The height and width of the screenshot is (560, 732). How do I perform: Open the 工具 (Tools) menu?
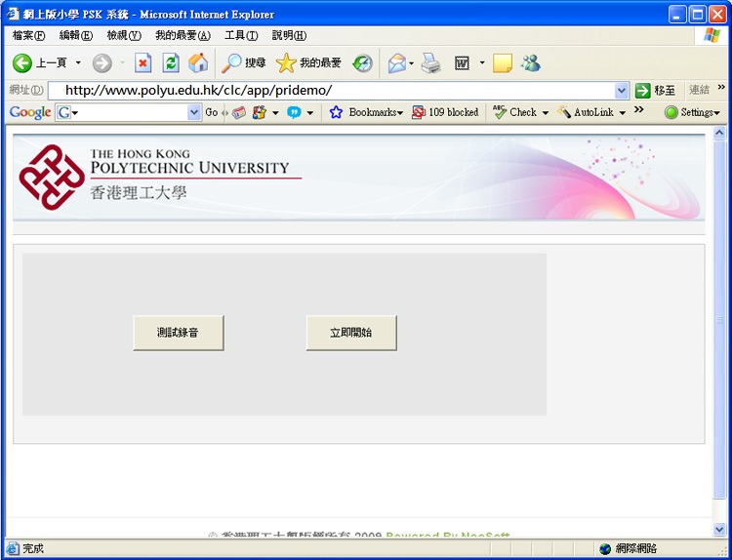pos(241,35)
